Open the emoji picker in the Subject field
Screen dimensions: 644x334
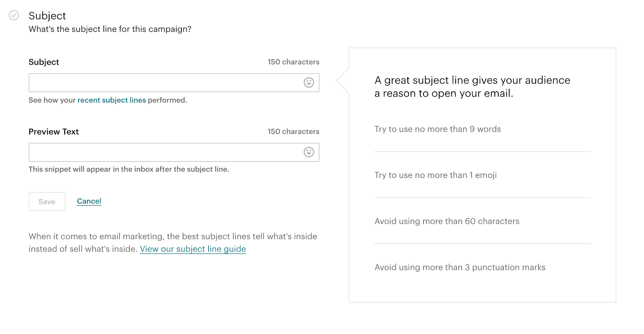309,82
